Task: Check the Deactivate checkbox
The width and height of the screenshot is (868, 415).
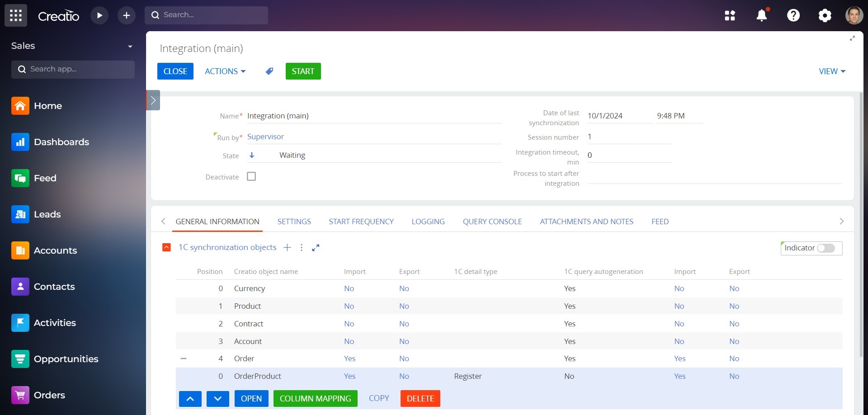Action: click(x=251, y=177)
